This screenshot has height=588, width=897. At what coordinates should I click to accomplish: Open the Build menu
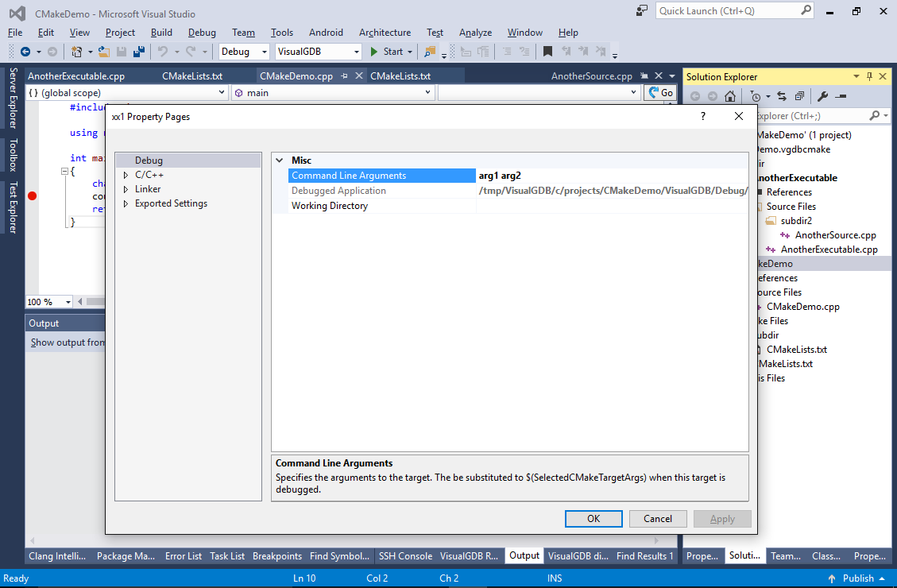tap(161, 33)
